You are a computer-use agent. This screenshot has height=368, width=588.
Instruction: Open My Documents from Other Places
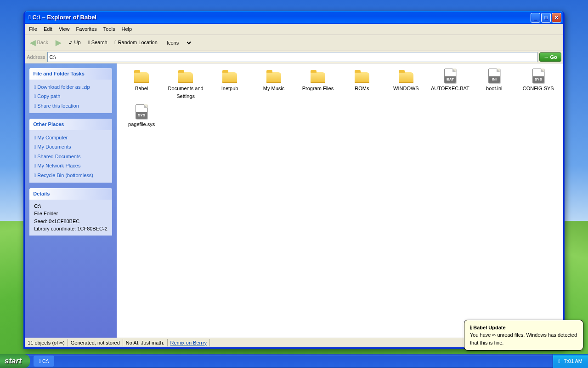coord(53,147)
